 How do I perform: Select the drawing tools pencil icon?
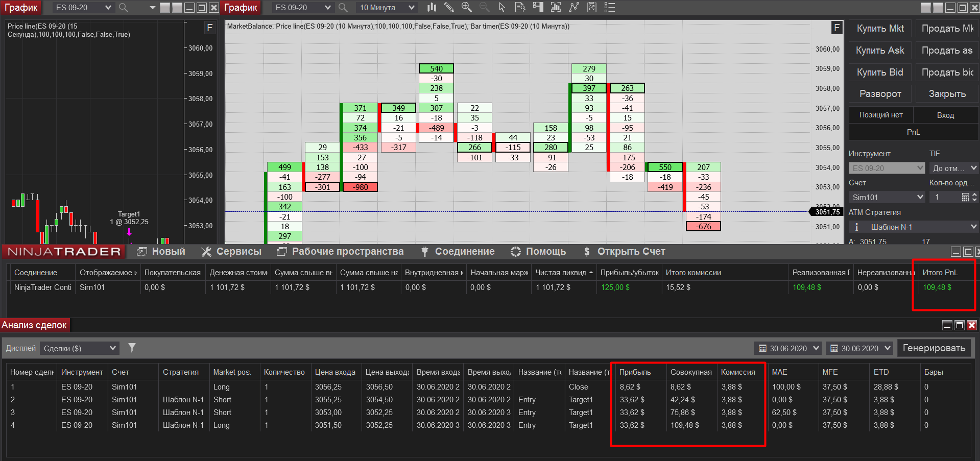tap(449, 7)
